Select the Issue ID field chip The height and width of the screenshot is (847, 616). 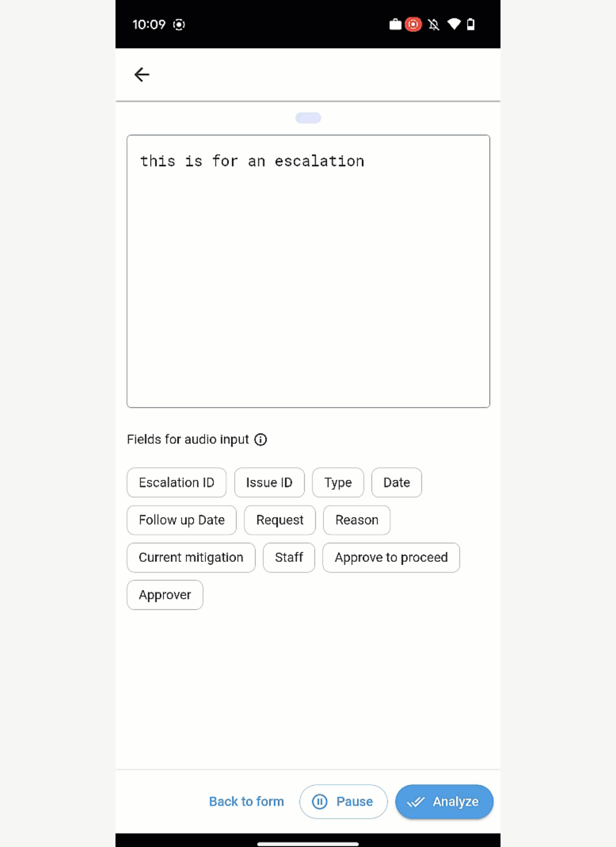269,482
